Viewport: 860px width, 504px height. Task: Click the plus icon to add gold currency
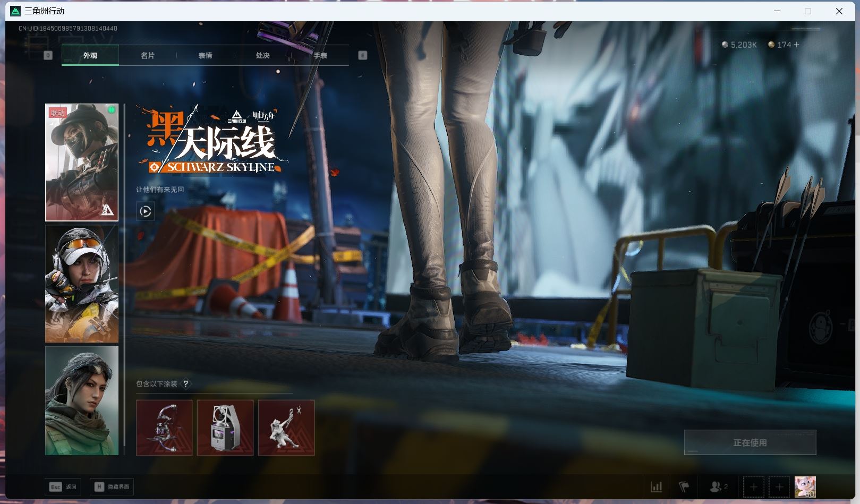pyautogui.click(x=796, y=45)
